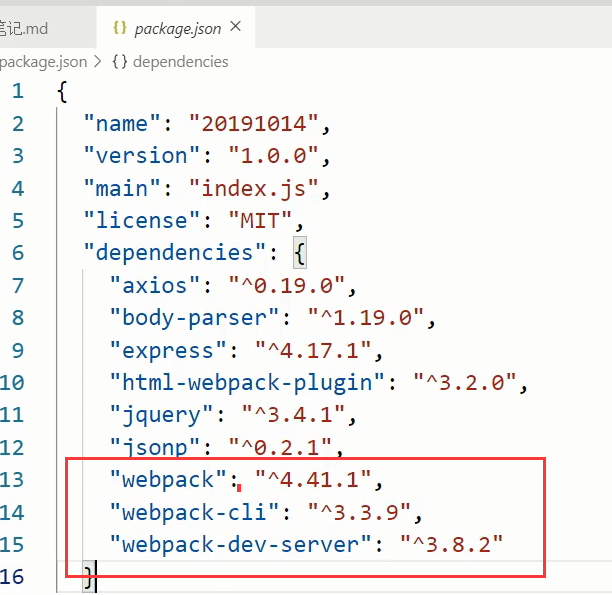Click the "license" key
612x595 pixels.
142,221
